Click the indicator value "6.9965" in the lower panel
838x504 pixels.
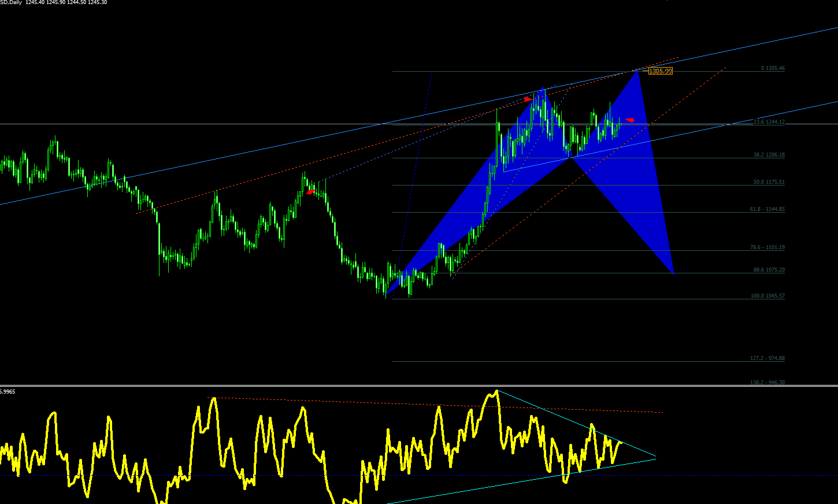8,392
